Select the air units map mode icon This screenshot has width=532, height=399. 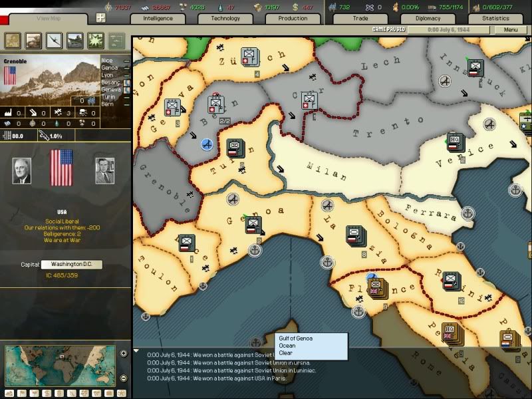click(53, 42)
